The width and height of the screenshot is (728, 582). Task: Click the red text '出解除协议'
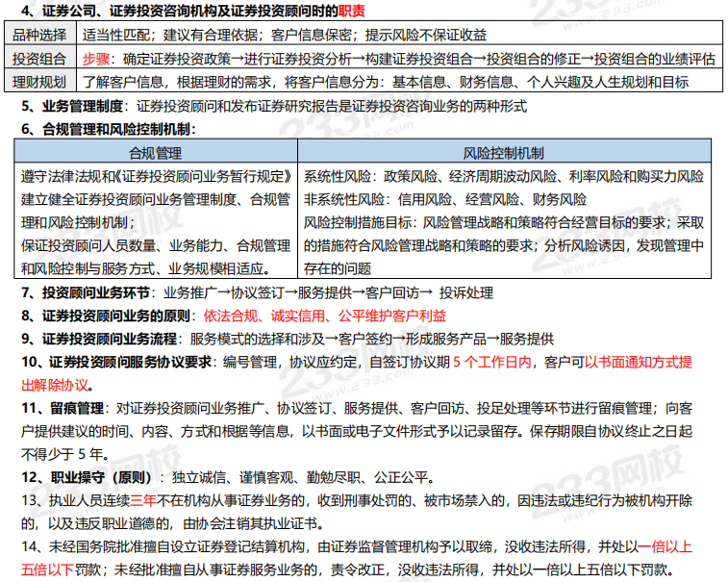coord(54,385)
